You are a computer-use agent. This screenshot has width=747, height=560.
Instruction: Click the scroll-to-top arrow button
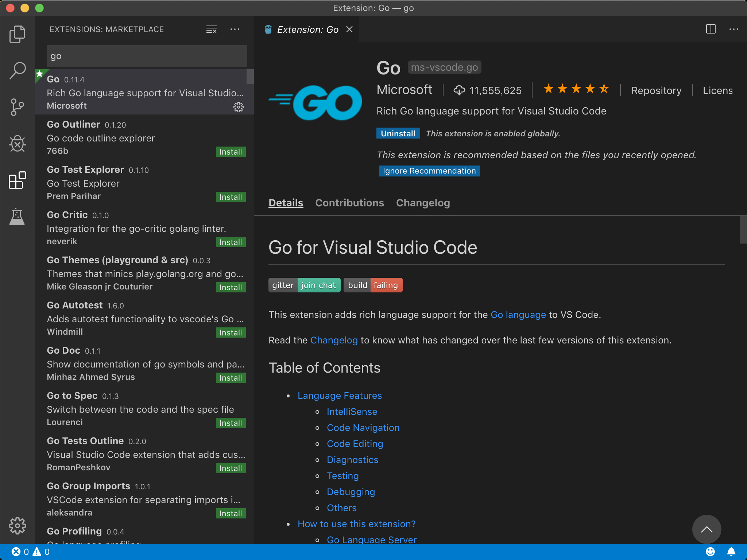707,529
